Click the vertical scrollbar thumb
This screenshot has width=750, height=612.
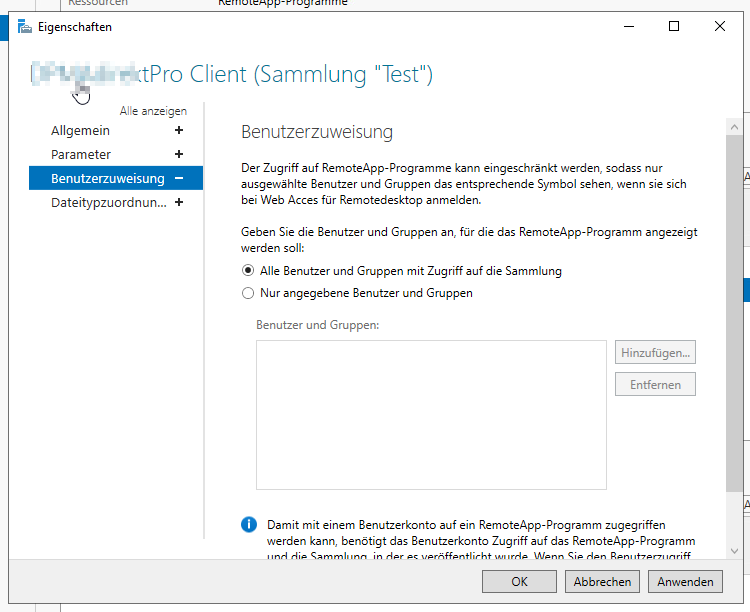pos(734,313)
